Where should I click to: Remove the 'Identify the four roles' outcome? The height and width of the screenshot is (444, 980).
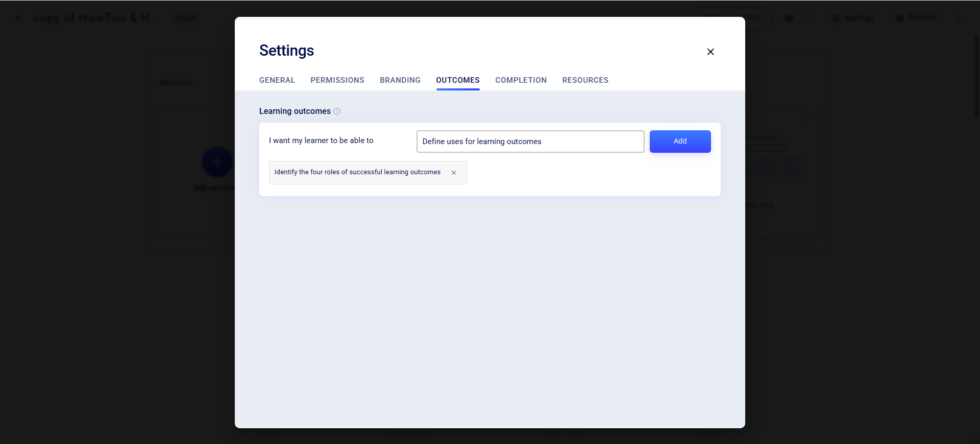pyautogui.click(x=453, y=173)
